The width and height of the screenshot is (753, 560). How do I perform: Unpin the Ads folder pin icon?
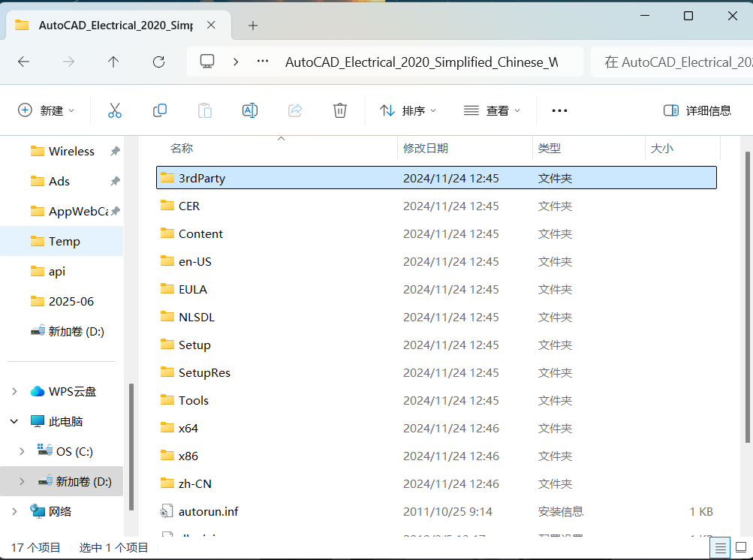115,181
